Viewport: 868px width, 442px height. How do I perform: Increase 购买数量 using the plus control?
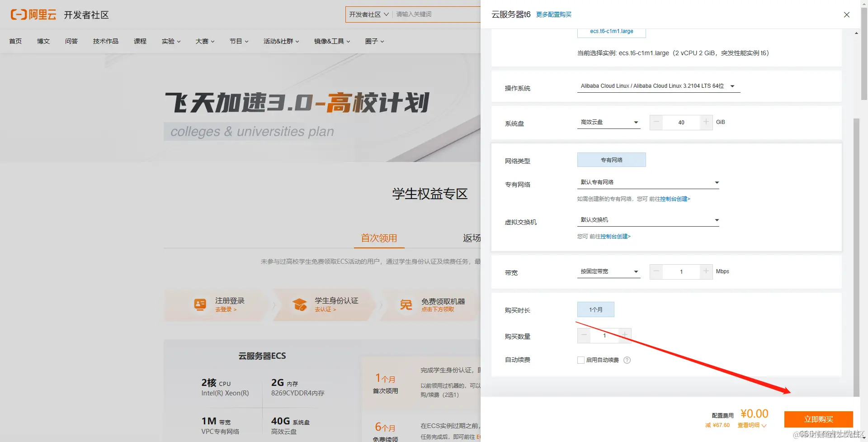click(x=625, y=335)
